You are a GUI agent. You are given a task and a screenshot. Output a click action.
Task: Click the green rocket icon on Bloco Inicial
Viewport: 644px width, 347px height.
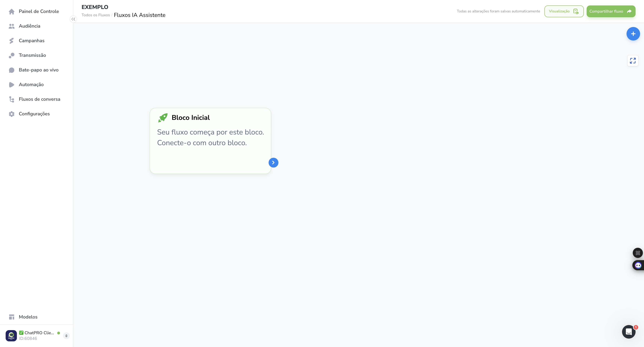[x=163, y=118]
